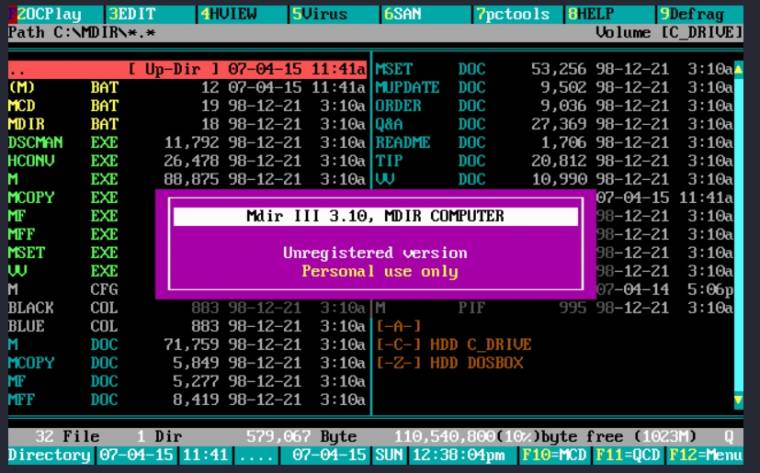Image resolution: width=760 pixels, height=473 pixels.
Task: Click the Mdir III 3.10 dialog title
Action: point(375,216)
